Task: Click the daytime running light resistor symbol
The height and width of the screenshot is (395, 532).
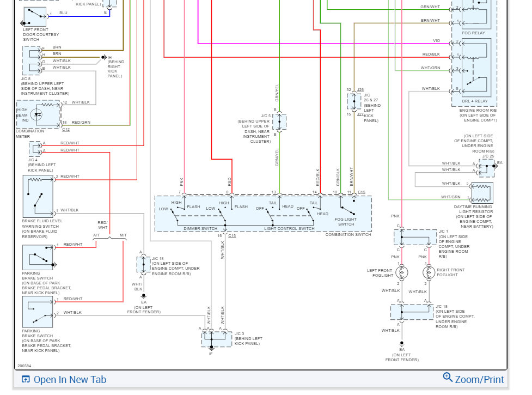Action: click(482, 193)
